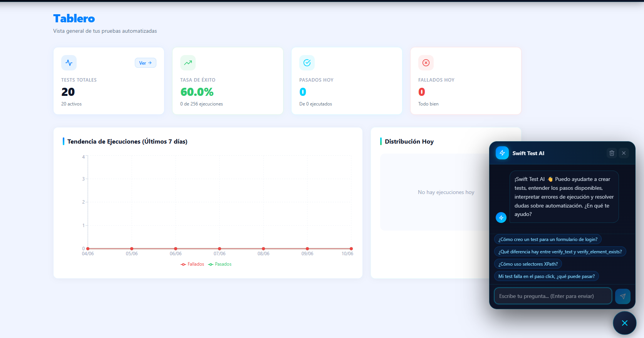Click the Swift Test AI greeting message bubble
Viewport: 644px width, 338px height.
[564, 197]
